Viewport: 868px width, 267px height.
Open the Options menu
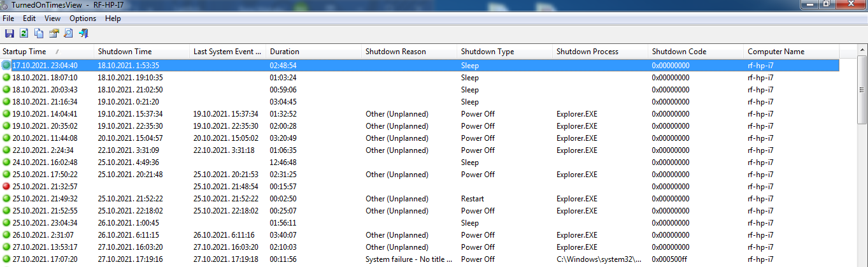pyautogui.click(x=83, y=18)
